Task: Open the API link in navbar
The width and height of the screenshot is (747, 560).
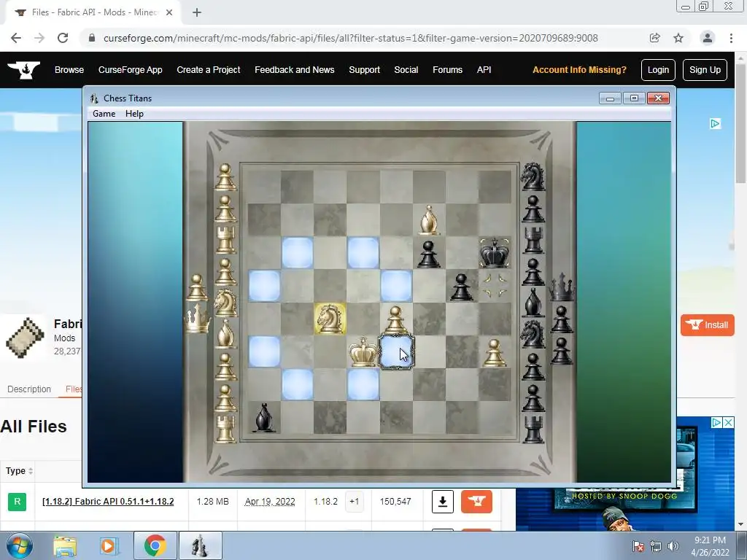Action: click(484, 69)
